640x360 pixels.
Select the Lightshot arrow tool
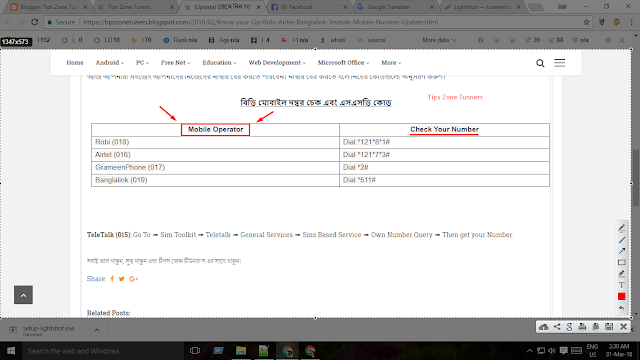point(622,251)
